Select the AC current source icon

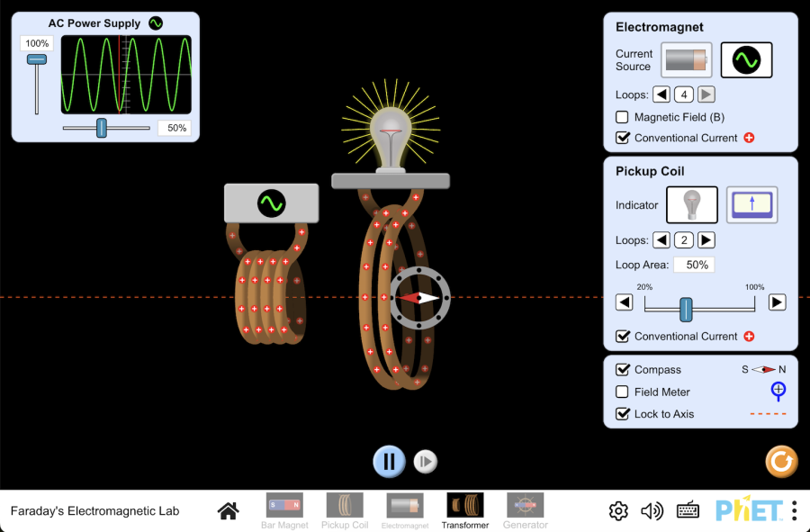[x=746, y=60]
